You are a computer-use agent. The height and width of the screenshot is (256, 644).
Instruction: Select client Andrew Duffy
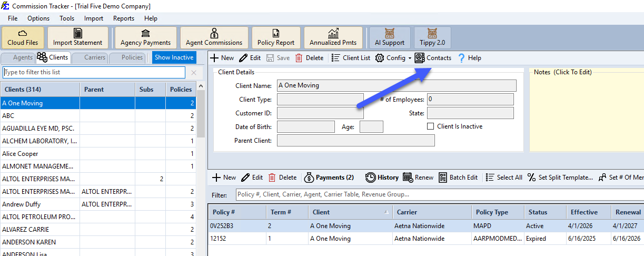point(98,204)
